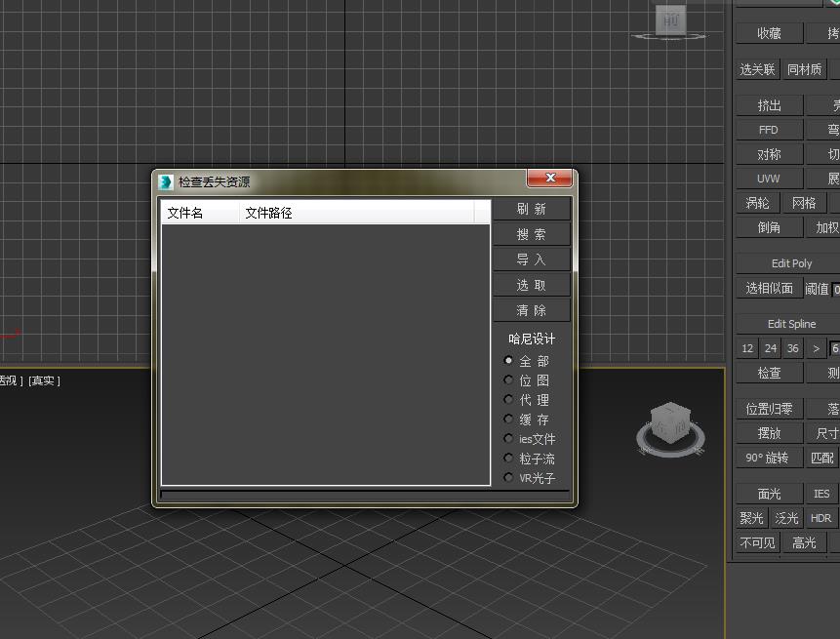Click the 位置归零 button
This screenshot has width=840, height=639.
coord(770,409)
